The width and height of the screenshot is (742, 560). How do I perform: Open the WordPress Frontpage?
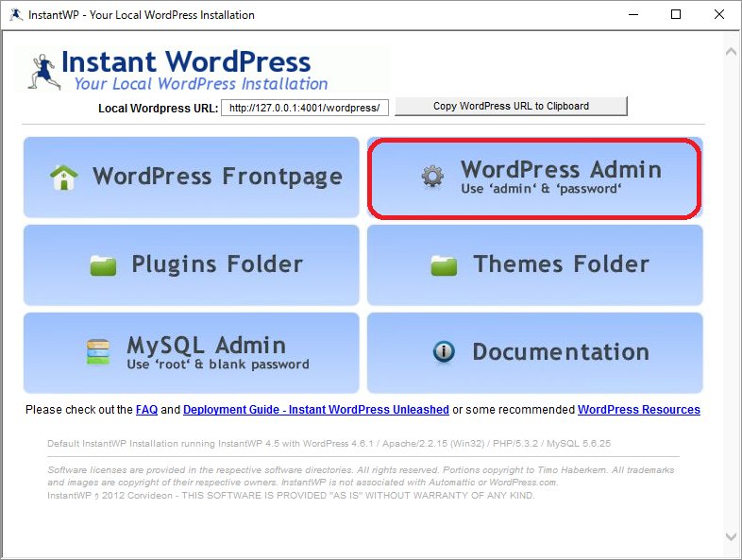click(x=192, y=177)
